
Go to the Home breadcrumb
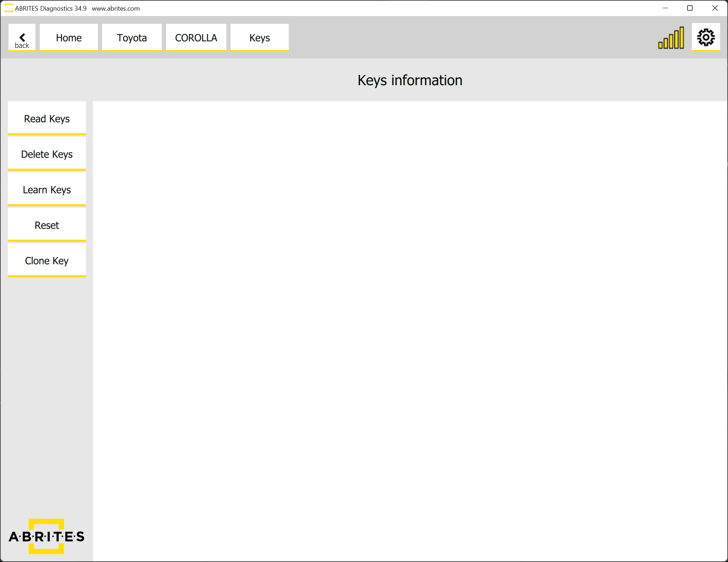pos(69,38)
